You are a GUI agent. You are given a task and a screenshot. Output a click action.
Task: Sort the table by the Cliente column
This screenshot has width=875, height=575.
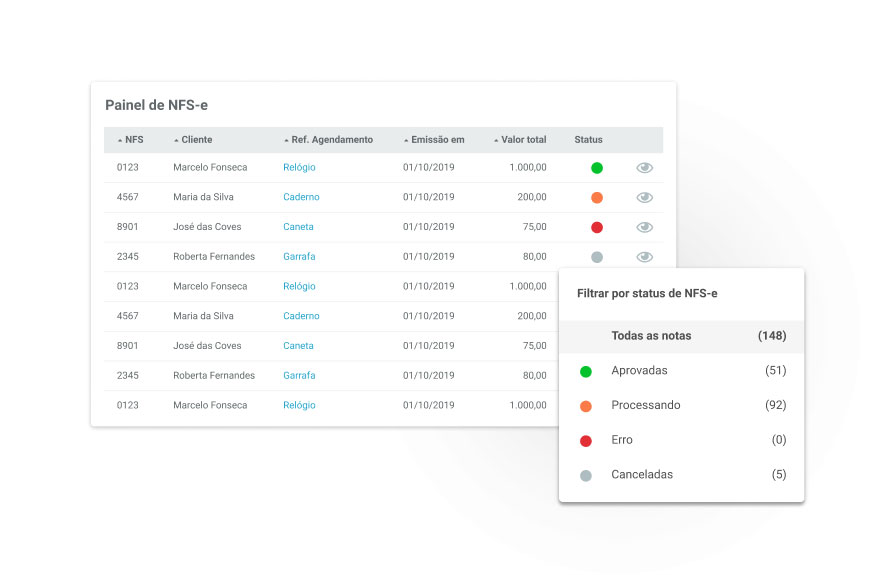[193, 140]
